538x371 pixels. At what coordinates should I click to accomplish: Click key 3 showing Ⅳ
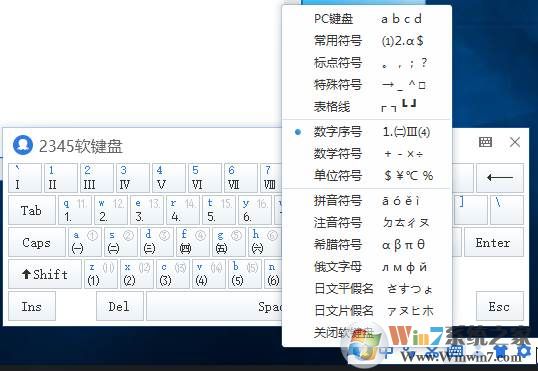(x=133, y=178)
